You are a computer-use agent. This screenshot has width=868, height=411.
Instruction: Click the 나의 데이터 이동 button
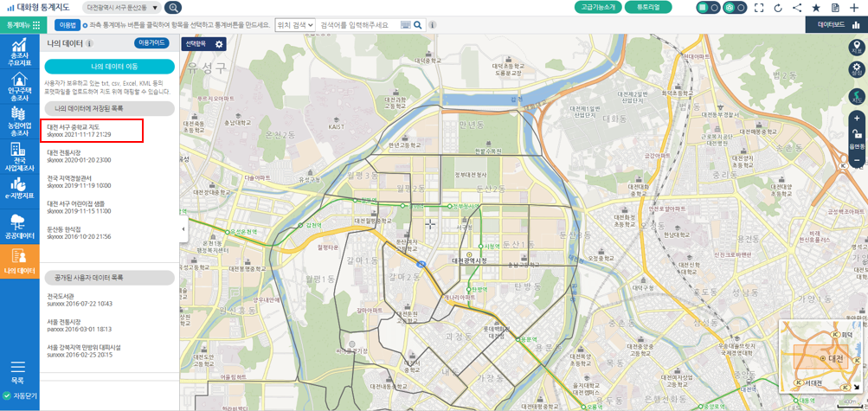coord(110,67)
